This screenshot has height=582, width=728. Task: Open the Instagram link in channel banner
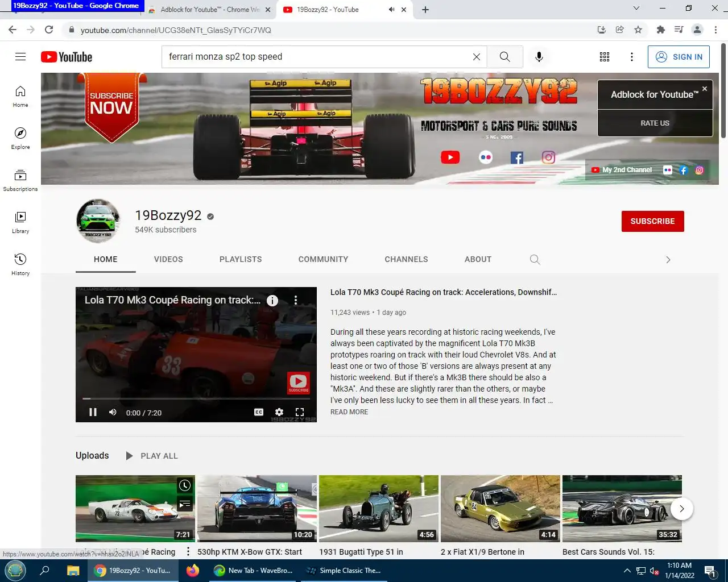tap(548, 157)
